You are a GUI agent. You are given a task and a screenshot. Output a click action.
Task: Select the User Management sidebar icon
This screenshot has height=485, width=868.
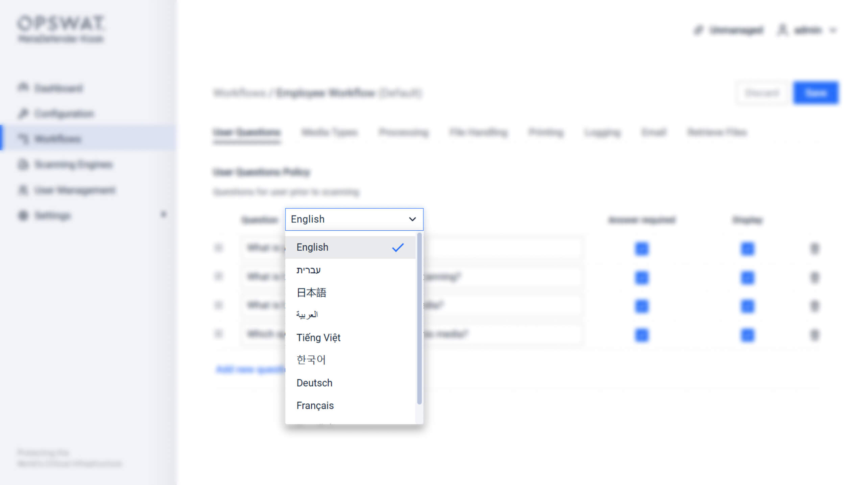click(23, 190)
